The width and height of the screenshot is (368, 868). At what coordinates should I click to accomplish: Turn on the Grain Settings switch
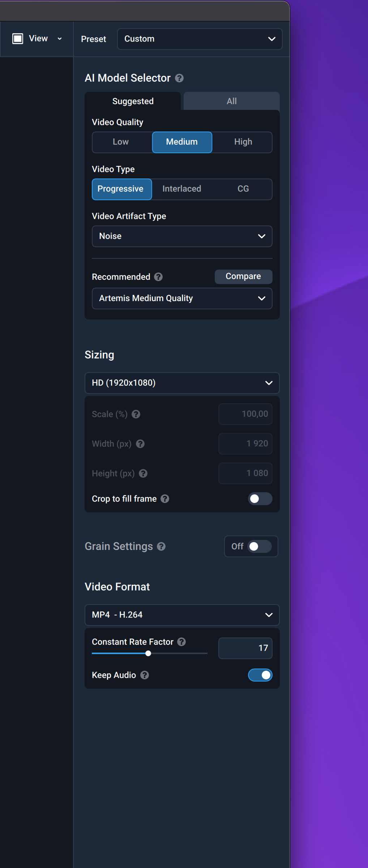click(x=260, y=546)
